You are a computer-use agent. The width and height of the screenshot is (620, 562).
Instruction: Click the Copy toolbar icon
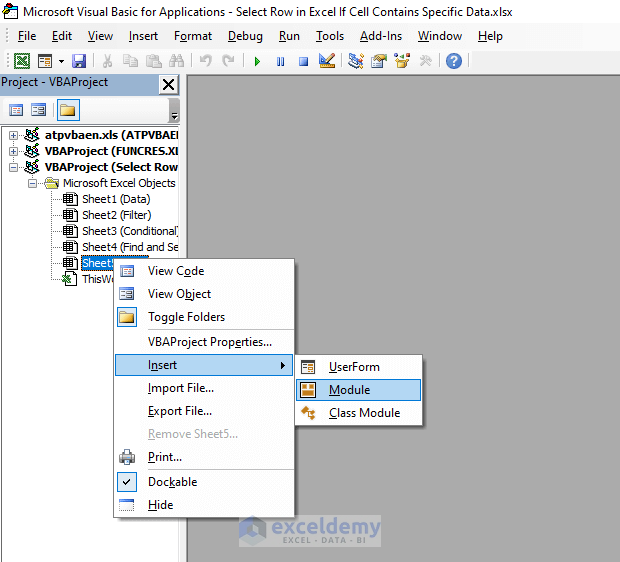[130, 61]
